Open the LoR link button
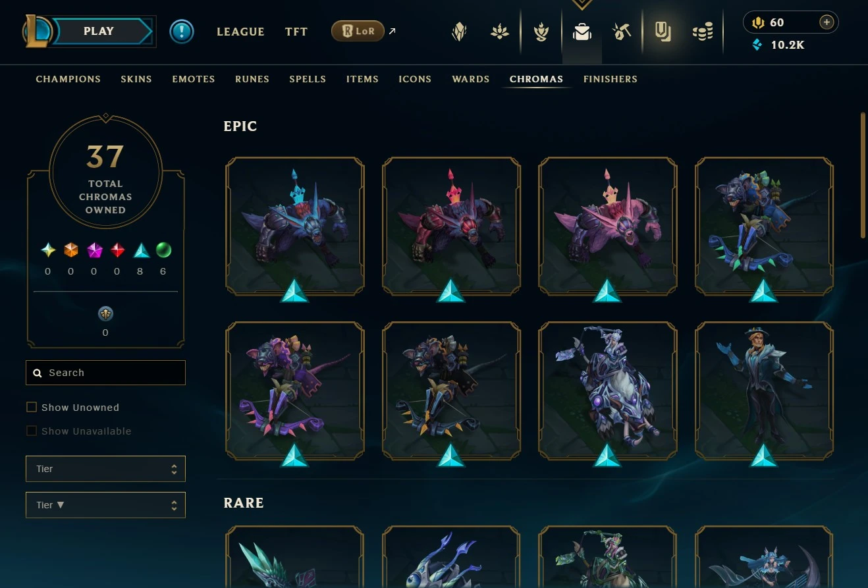Viewport: 868px width, 588px height. [358, 31]
